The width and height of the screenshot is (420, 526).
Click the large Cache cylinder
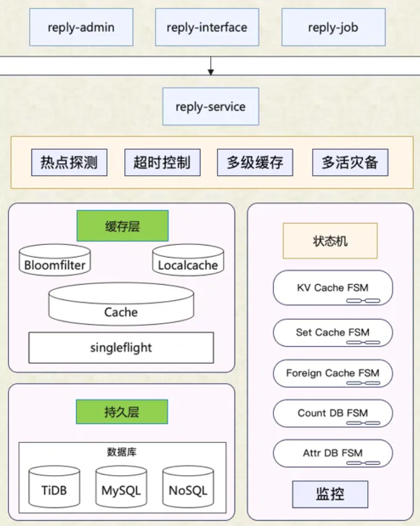point(121,305)
